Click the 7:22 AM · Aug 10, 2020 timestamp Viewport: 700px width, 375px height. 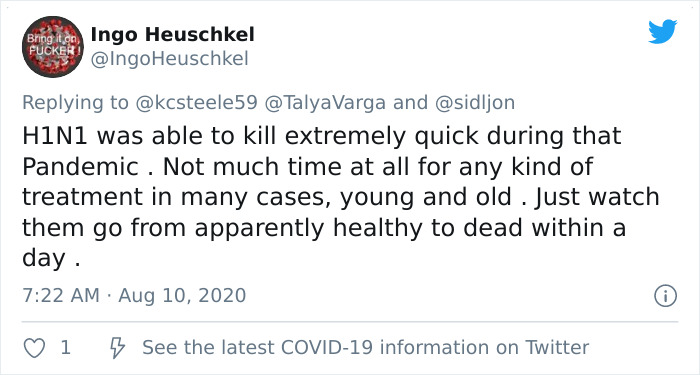[134, 296]
